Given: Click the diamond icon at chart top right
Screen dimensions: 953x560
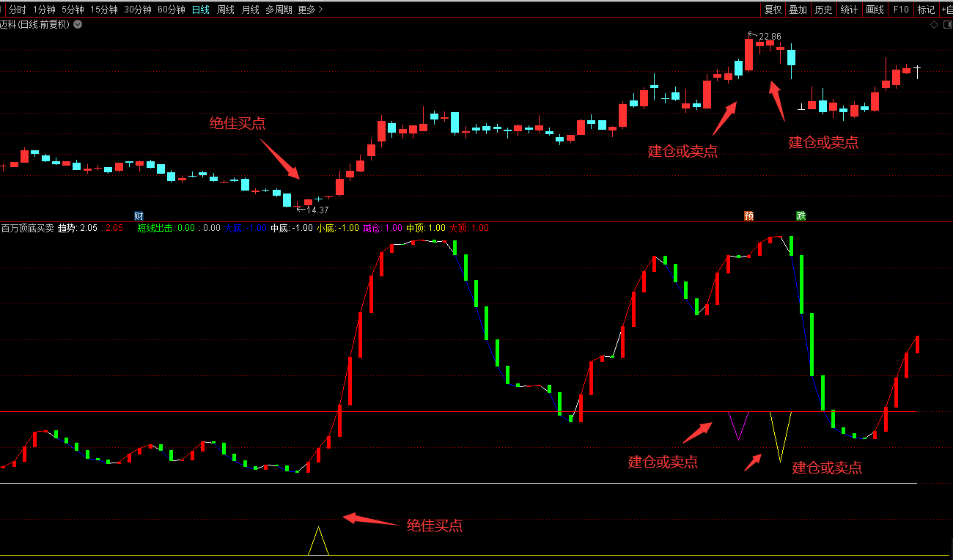Looking at the screenshot, I should [x=934, y=24].
